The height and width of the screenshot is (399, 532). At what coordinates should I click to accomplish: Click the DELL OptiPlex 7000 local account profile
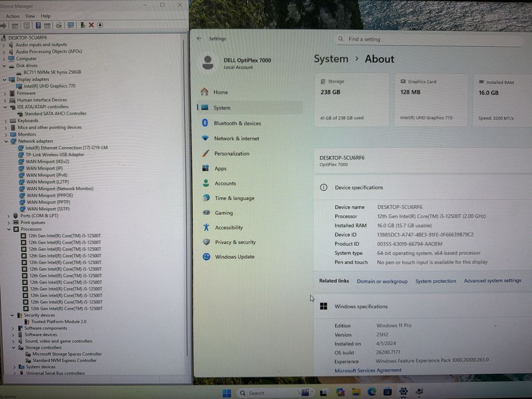click(x=237, y=63)
